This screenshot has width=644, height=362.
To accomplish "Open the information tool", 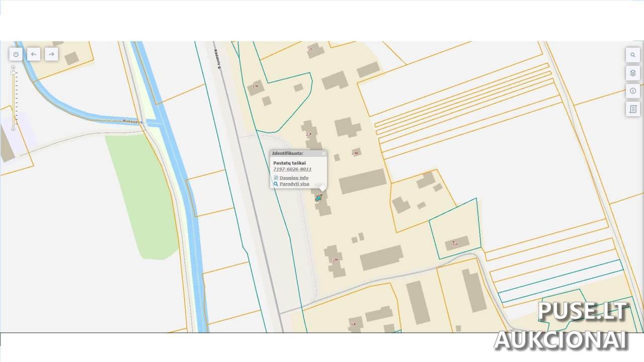I will 632,91.
